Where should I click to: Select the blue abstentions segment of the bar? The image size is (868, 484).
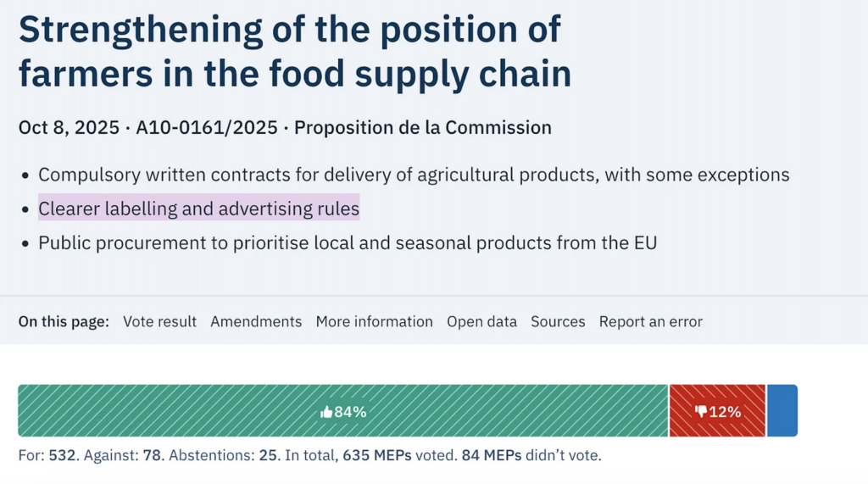[x=782, y=411]
